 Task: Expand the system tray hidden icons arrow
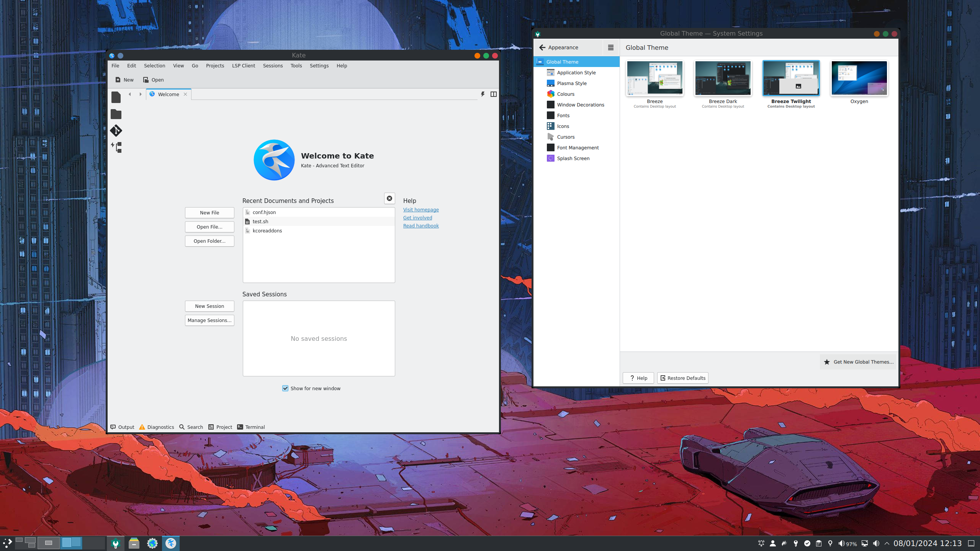point(887,543)
